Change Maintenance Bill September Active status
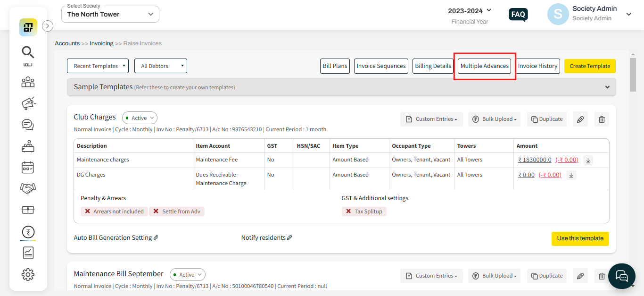 tap(187, 275)
